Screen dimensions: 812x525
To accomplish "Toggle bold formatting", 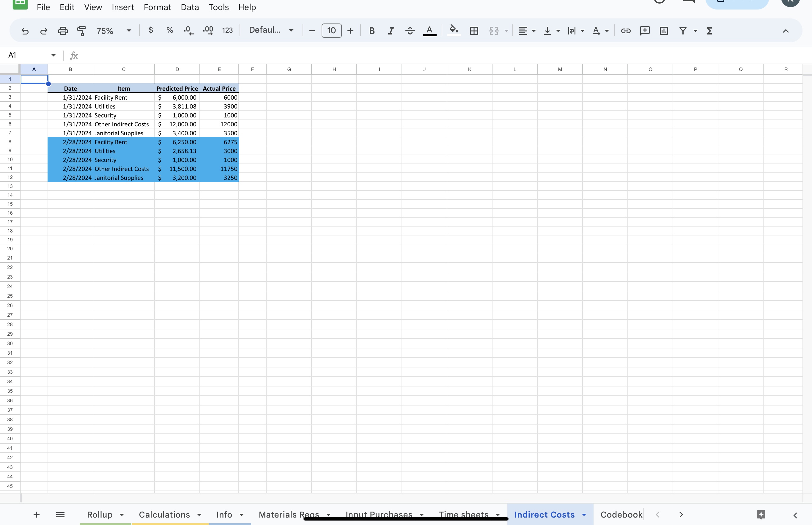I will click(x=372, y=31).
